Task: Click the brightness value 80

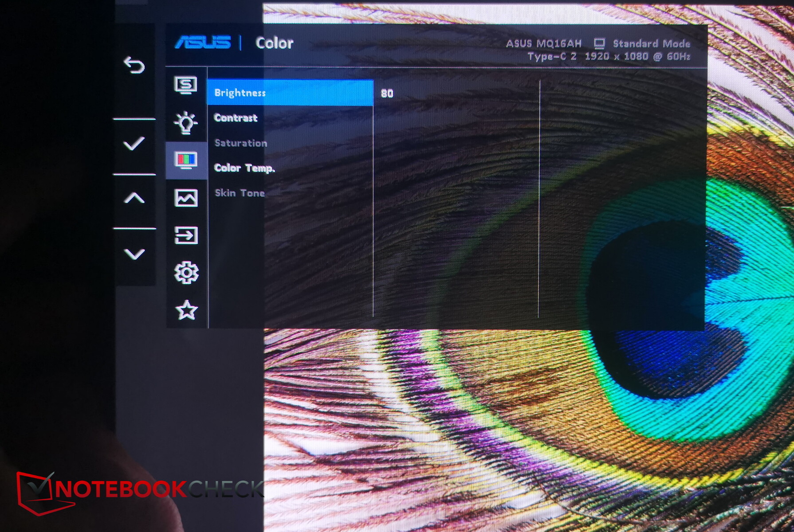Action: (x=387, y=94)
